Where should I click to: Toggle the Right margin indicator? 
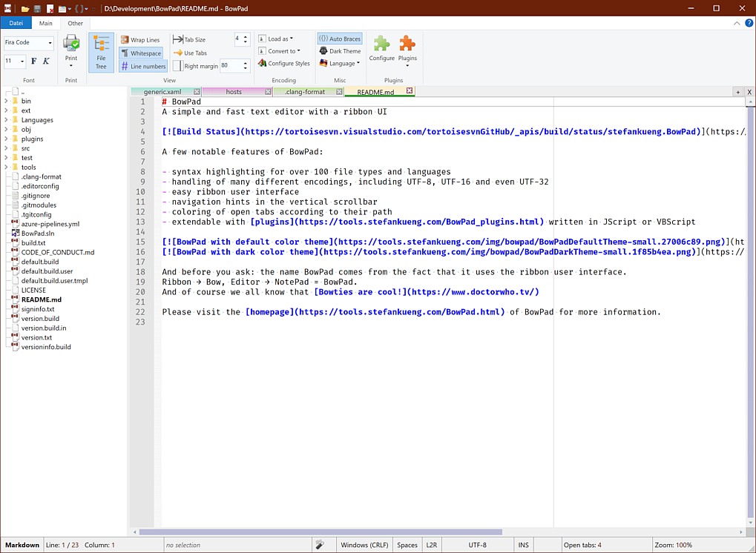[x=195, y=66]
